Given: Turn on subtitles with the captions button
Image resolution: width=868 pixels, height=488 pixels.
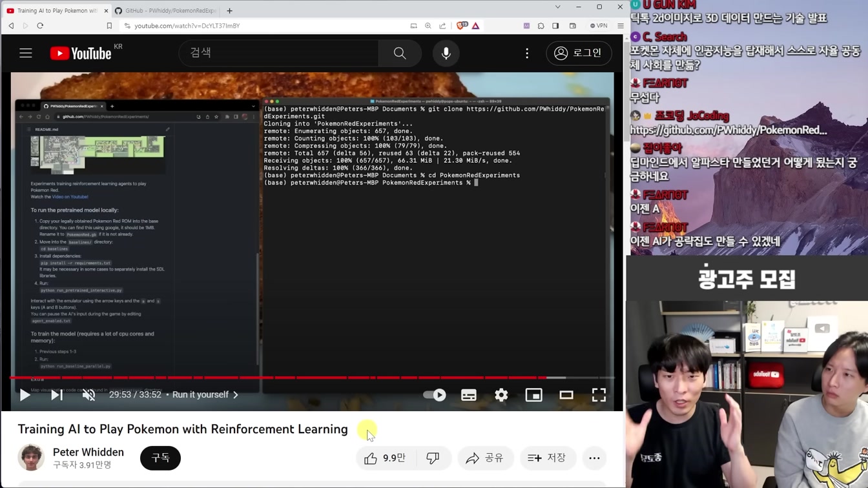Looking at the screenshot, I should pos(469,394).
